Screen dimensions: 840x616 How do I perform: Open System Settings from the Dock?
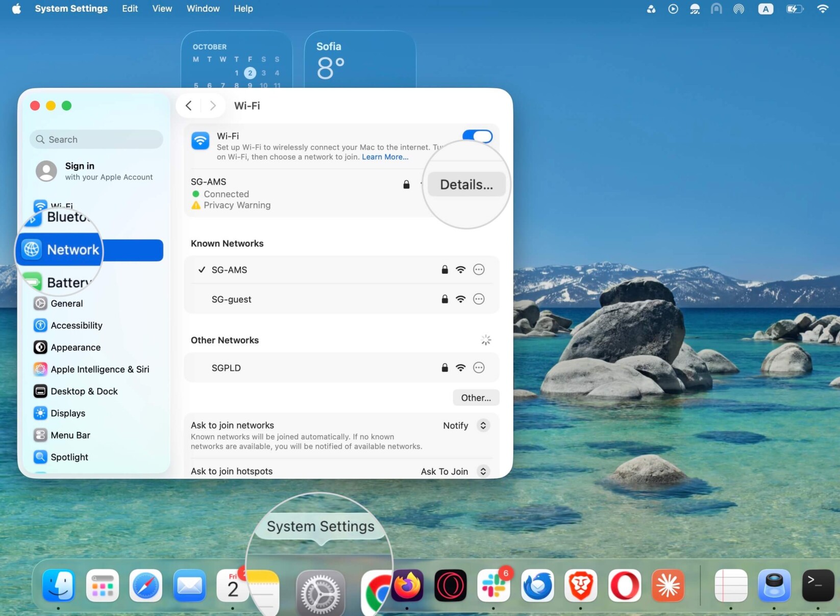(x=320, y=593)
